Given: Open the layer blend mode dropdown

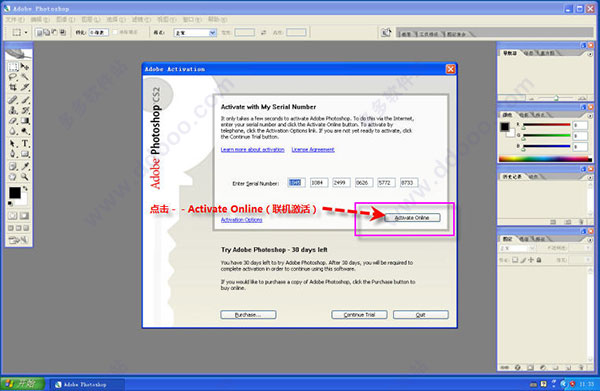Looking at the screenshot, I should pos(517,248).
